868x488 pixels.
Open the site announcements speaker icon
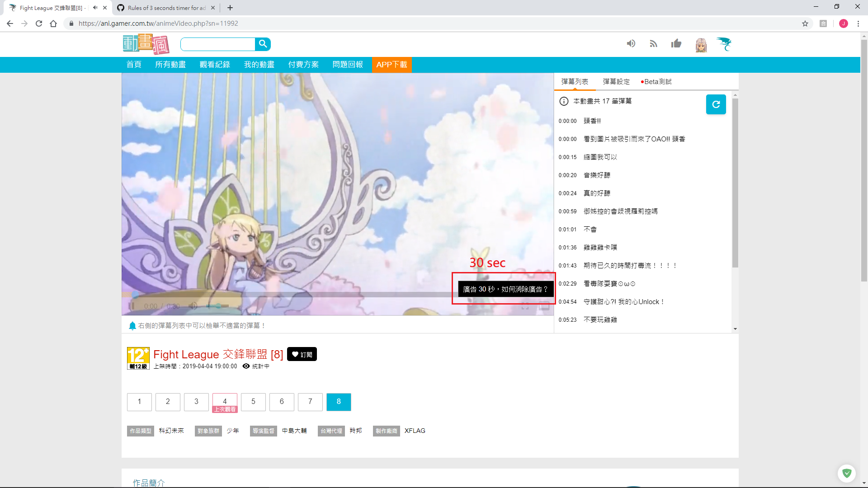pos(631,44)
